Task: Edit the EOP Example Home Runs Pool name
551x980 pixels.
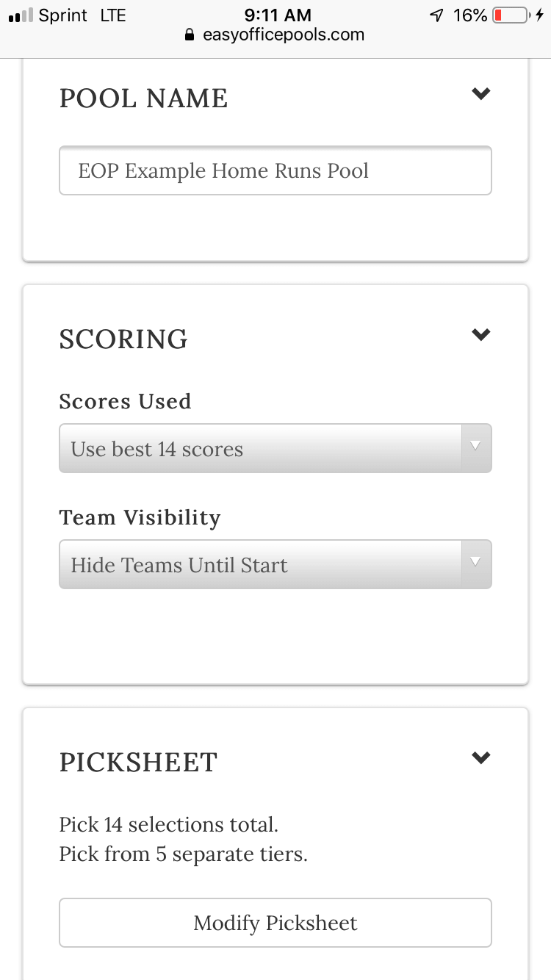Action: coord(275,170)
